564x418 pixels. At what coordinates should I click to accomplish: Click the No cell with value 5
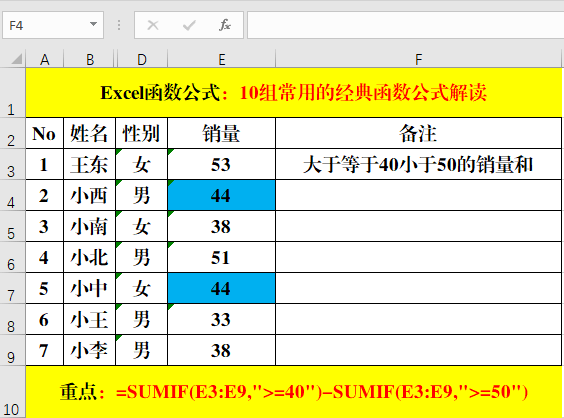(x=45, y=288)
